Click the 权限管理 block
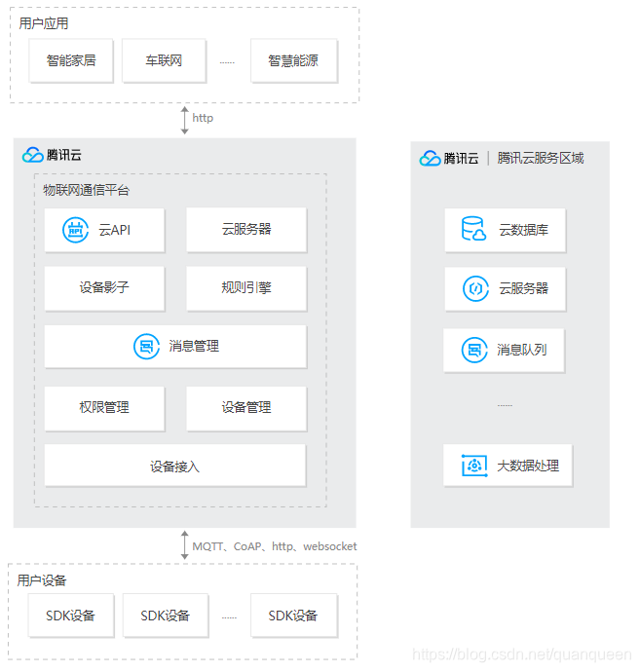 [104, 408]
